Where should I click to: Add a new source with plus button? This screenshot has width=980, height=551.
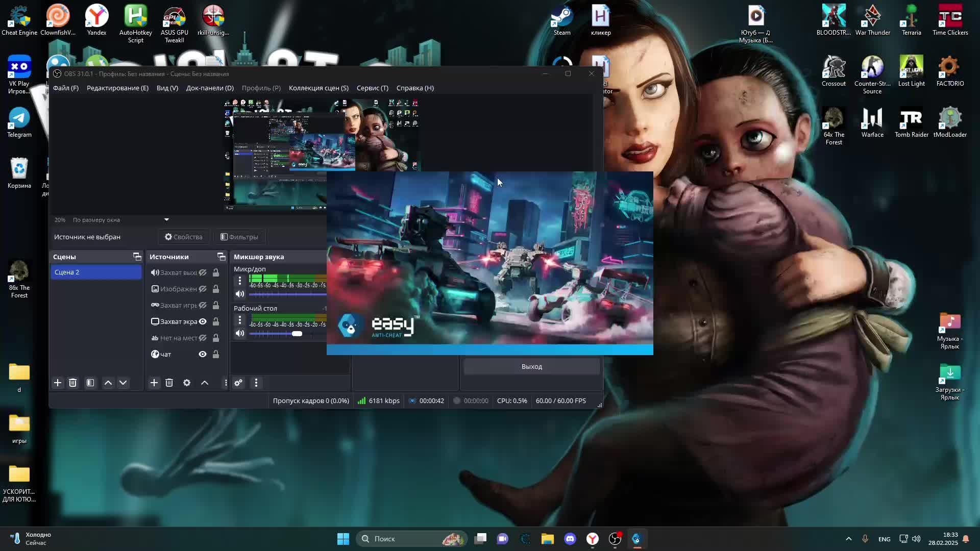tap(154, 383)
